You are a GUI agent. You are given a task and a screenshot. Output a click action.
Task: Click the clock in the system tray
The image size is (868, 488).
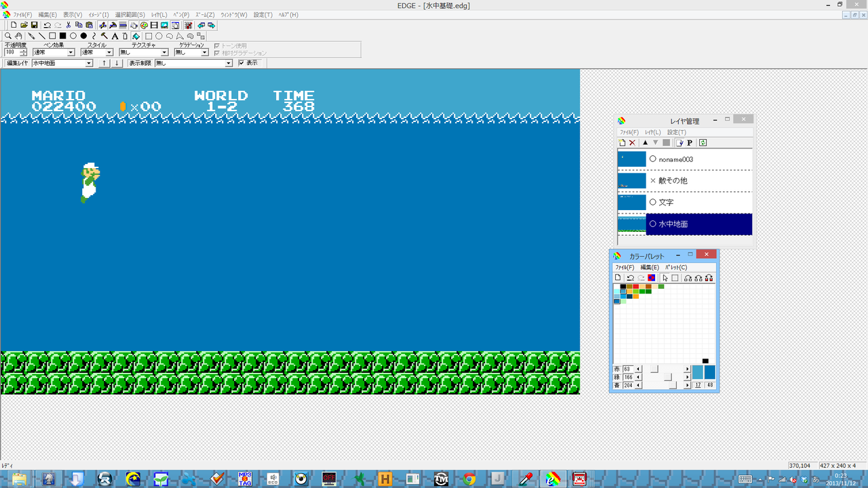[x=841, y=479]
